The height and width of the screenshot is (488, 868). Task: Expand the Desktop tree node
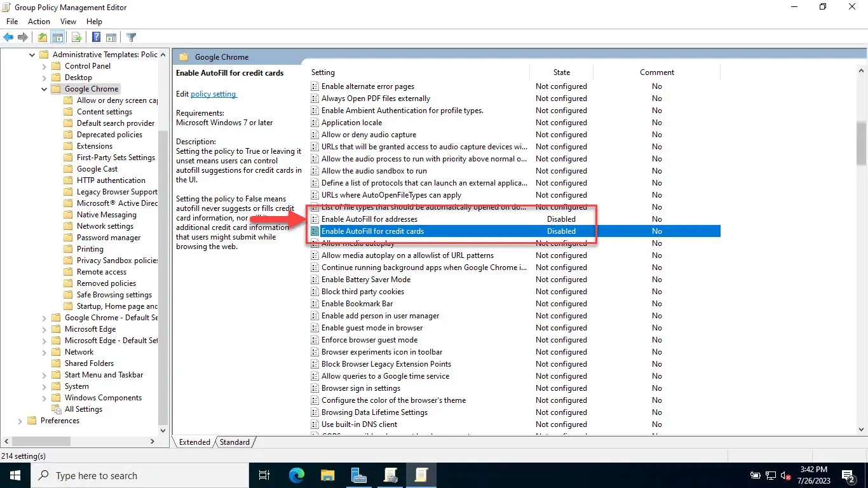click(44, 78)
